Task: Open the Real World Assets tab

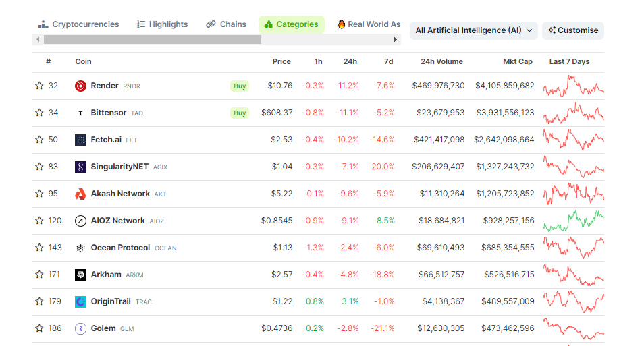Action: [369, 24]
